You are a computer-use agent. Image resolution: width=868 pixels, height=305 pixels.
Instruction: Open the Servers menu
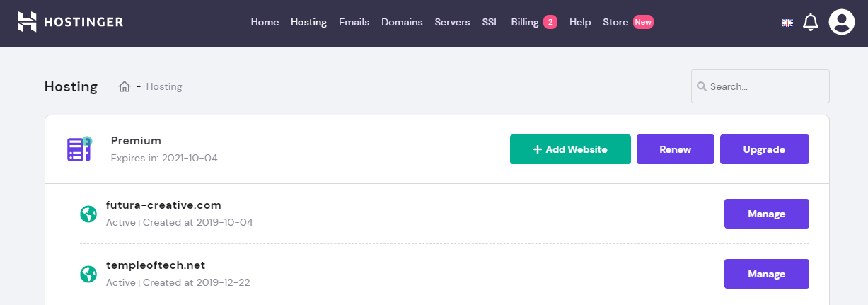(452, 22)
